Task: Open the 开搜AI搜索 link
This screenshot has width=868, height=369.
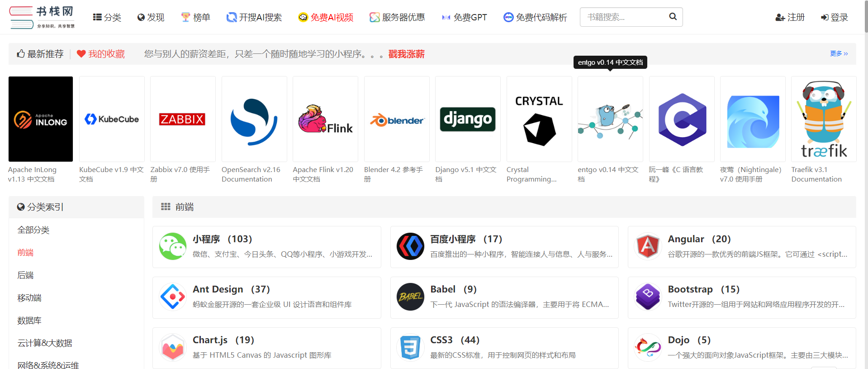Action: (254, 17)
